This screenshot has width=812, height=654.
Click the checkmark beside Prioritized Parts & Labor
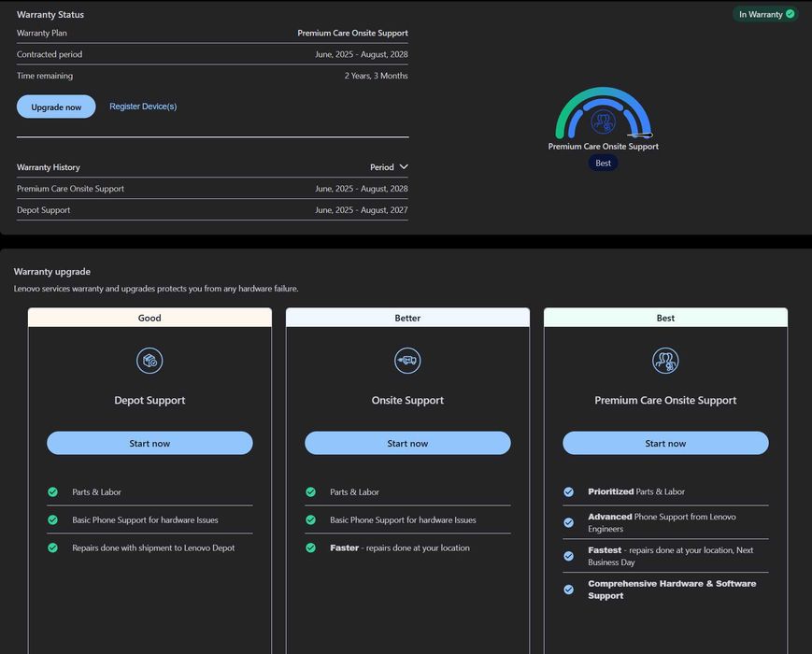click(x=569, y=492)
